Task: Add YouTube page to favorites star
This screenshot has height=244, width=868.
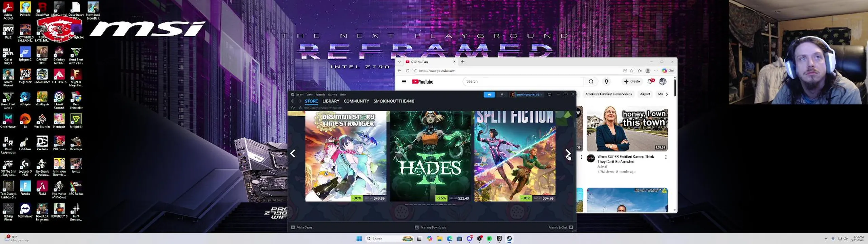Action: [632, 71]
